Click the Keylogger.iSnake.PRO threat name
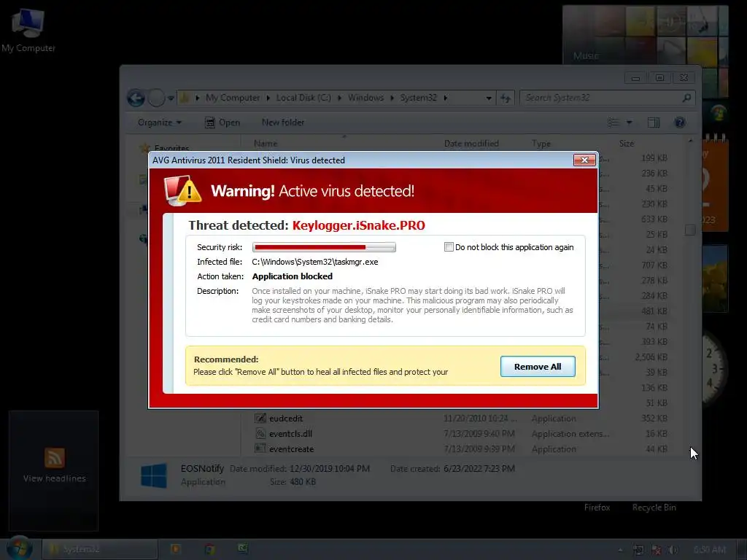The image size is (747, 560). pyautogui.click(x=358, y=225)
